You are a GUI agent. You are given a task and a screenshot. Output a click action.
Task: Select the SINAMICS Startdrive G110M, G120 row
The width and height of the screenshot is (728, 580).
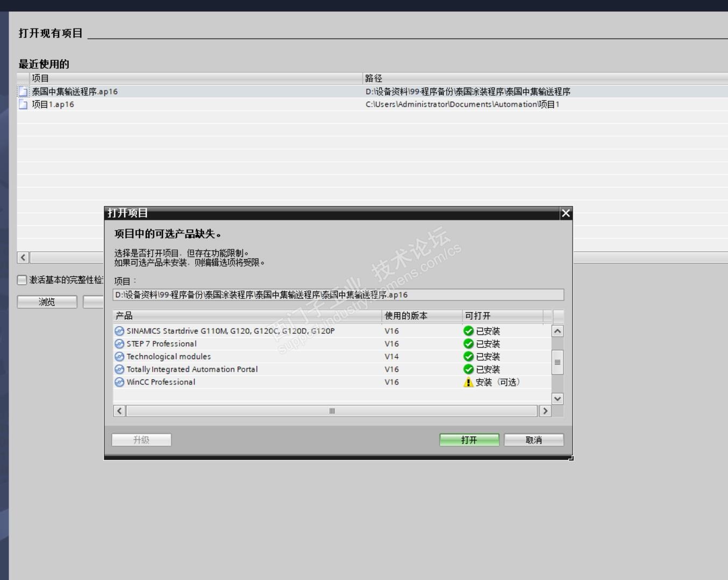pyautogui.click(x=332, y=331)
